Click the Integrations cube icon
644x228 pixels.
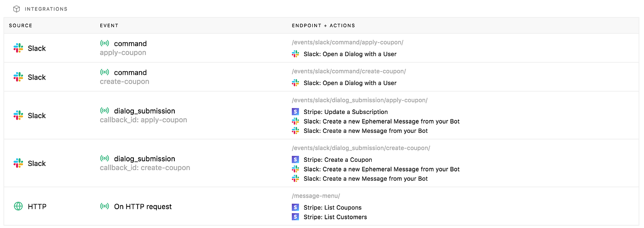tap(17, 9)
